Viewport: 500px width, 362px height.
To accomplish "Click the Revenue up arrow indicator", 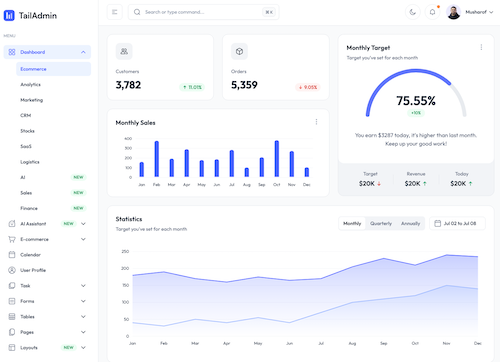I will pos(425,184).
